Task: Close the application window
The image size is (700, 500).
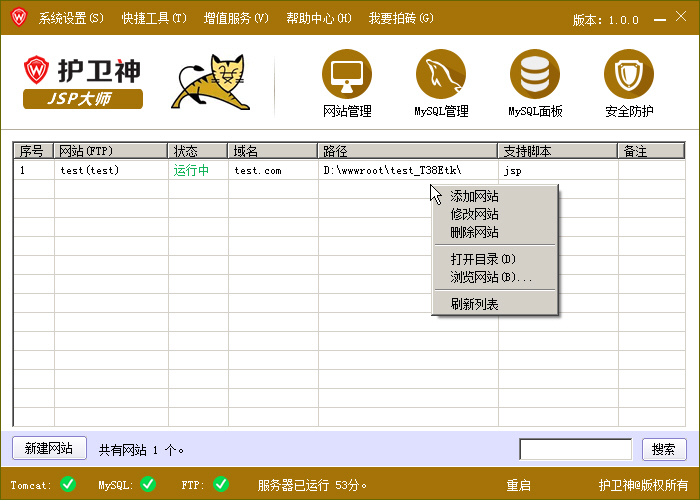Action: (681, 17)
